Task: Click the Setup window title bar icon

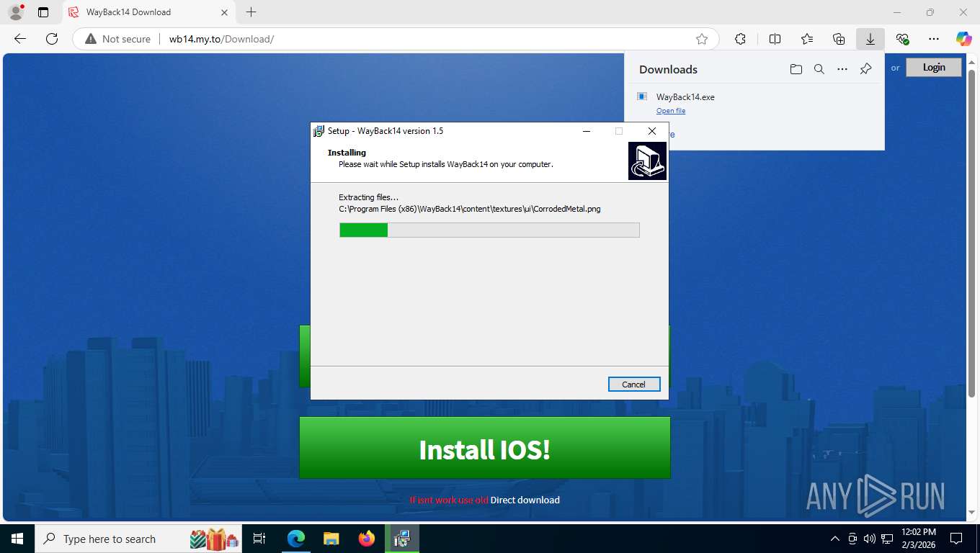Action: pyautogui.click(x=318, y=131)
